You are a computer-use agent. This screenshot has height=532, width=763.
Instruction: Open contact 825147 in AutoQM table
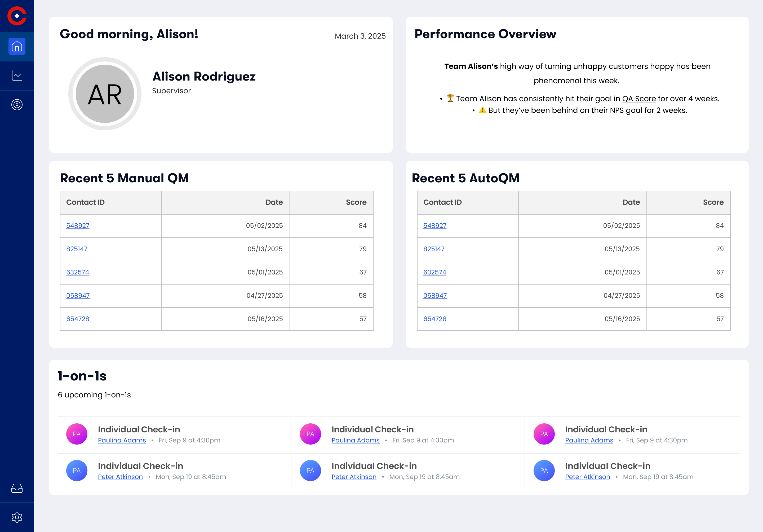coord(434,249)
